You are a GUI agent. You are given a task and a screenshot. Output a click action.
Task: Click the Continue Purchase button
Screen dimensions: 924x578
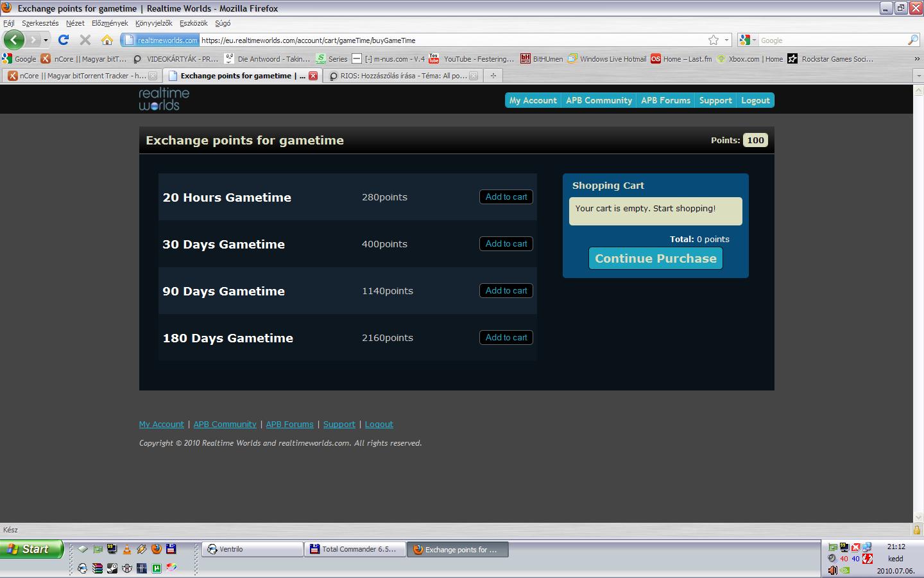[x=656, y=258]
